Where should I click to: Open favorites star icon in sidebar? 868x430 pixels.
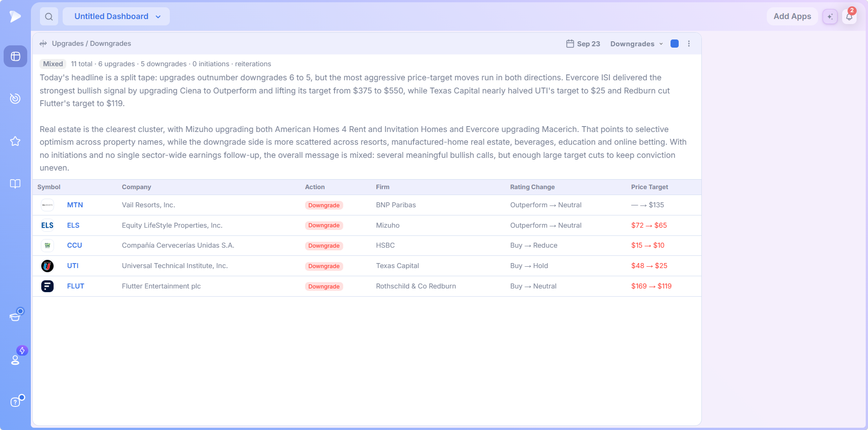click(x=15, y=141)
